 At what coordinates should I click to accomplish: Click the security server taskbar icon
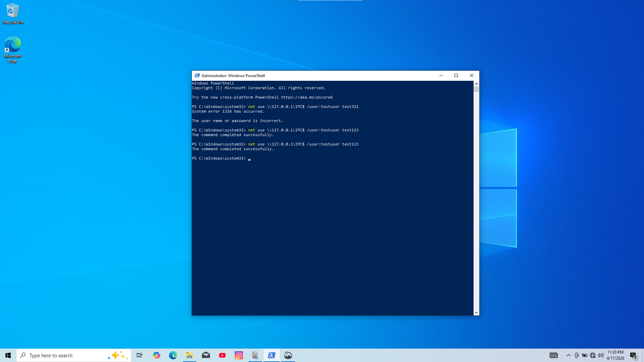(x=255, y=355)
